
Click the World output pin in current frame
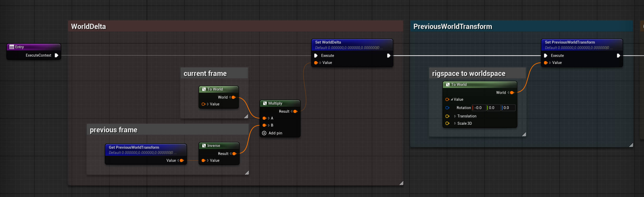tap(233, 97)
